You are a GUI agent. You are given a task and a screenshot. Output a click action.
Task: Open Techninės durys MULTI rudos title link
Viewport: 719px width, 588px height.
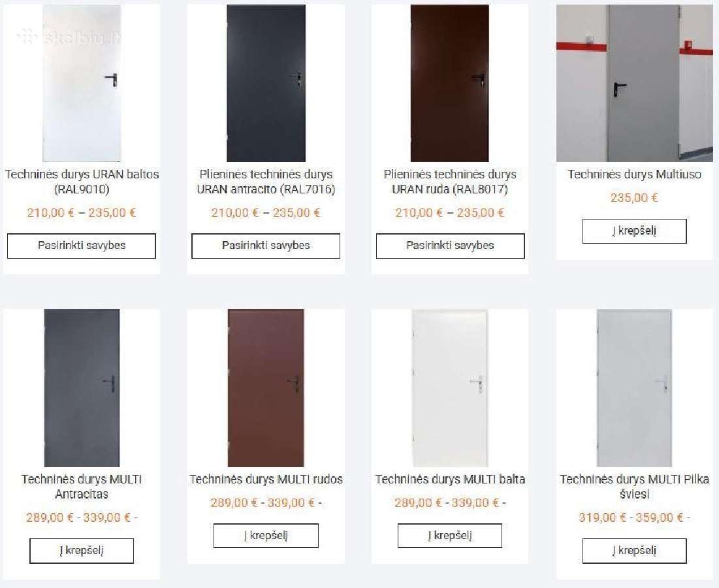[266, 480]
